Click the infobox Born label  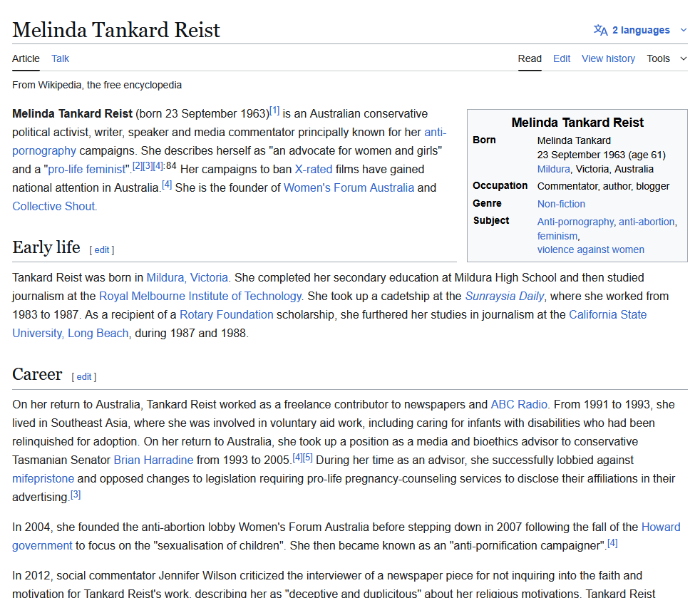(x=484, y=140)
